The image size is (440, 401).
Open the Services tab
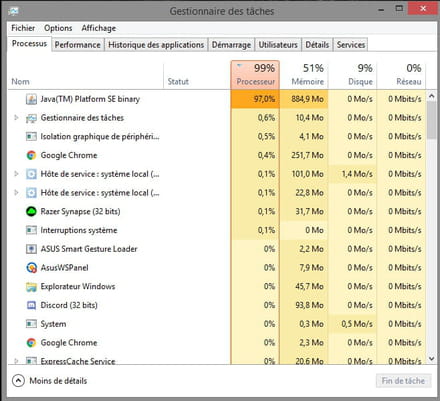351,45
